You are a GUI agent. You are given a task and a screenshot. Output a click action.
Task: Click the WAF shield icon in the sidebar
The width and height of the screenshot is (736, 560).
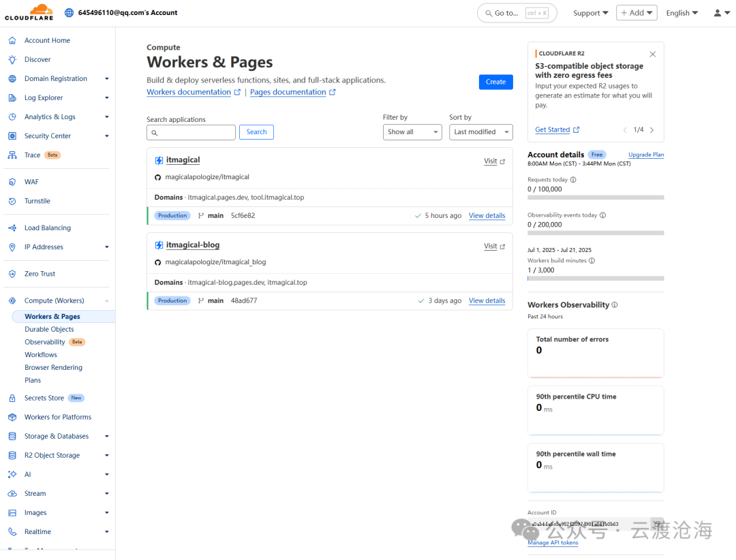[x=12, y=181]
